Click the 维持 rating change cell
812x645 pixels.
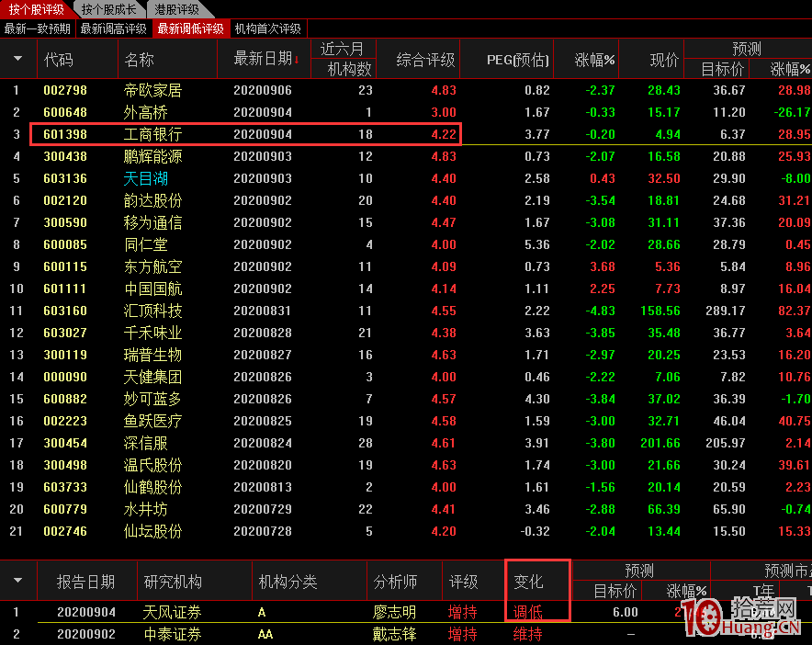coord(527,634)
